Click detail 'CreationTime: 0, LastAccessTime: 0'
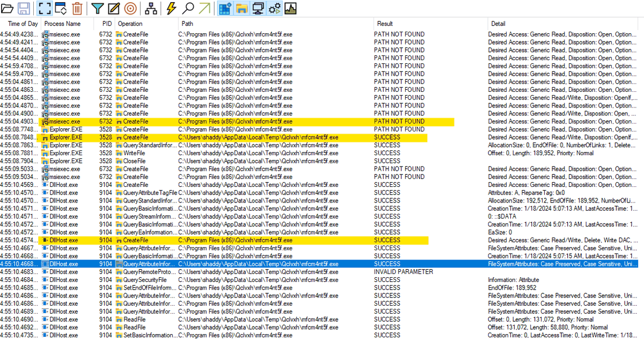Image resolution: width=644 pixels, height=340 pixels. coord(562,335)
